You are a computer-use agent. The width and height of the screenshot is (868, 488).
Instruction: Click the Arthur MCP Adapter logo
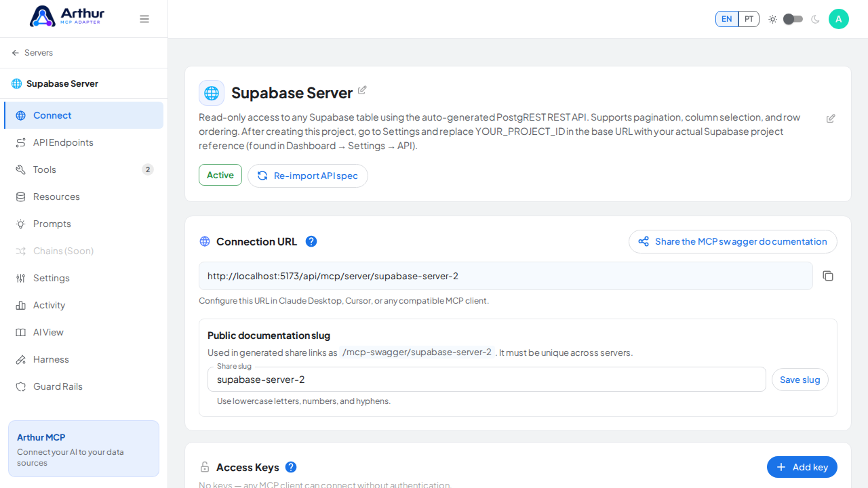coord(66,16)
